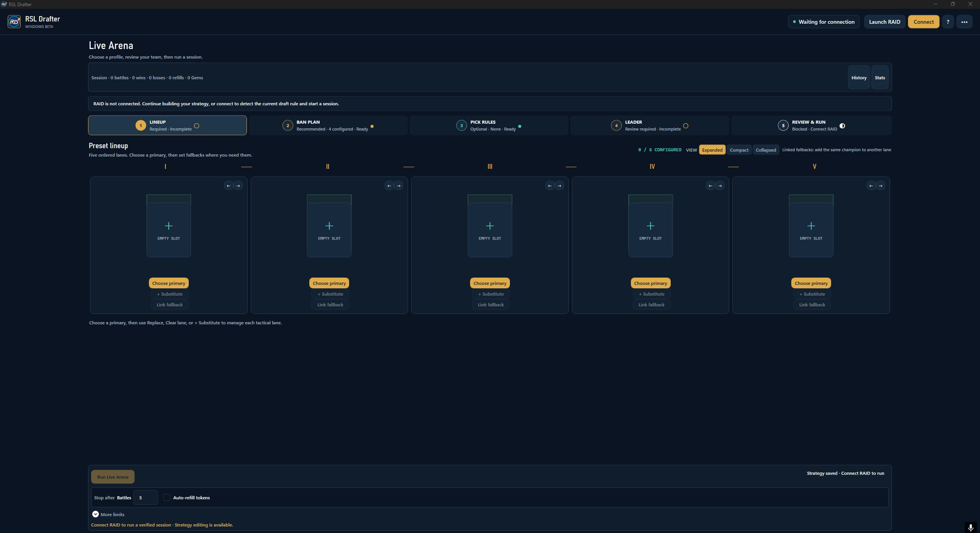
Task: Shift lane II right with arrow icon
Action: tap(399, 186)
